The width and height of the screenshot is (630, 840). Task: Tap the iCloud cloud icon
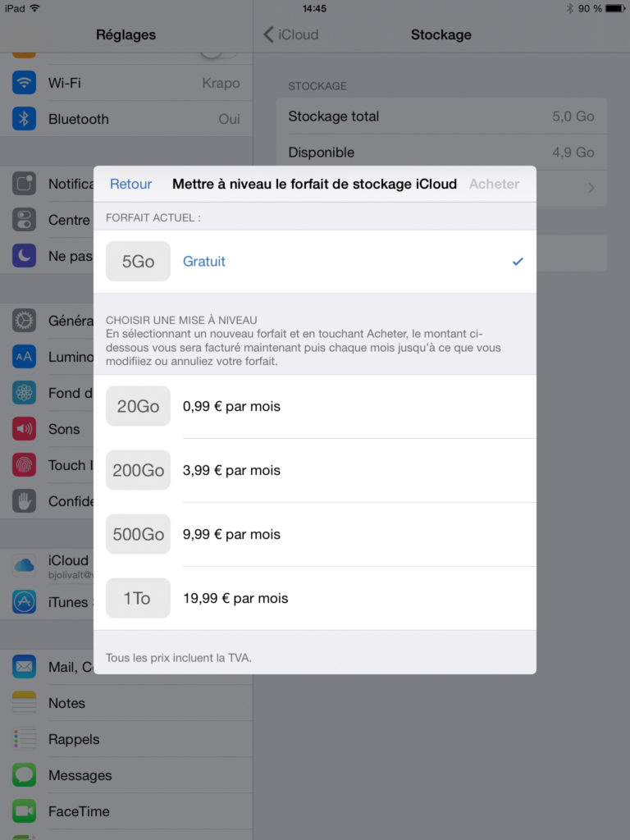pos(24,566)
